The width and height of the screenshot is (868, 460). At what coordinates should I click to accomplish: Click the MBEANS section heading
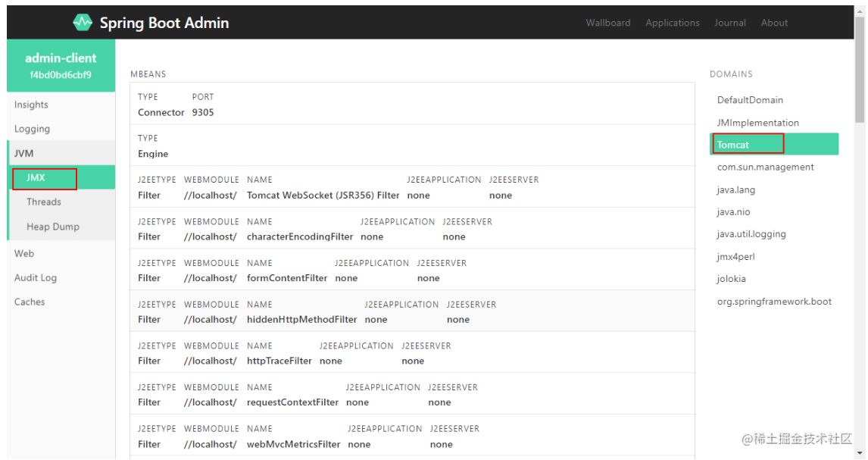tap(148, 74)
